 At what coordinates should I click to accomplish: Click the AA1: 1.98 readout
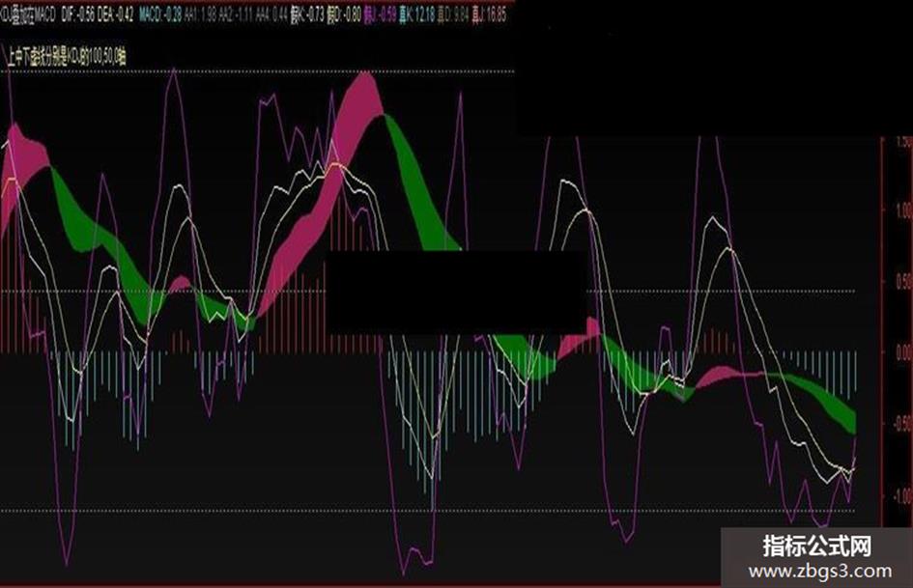tap(201, 15)
